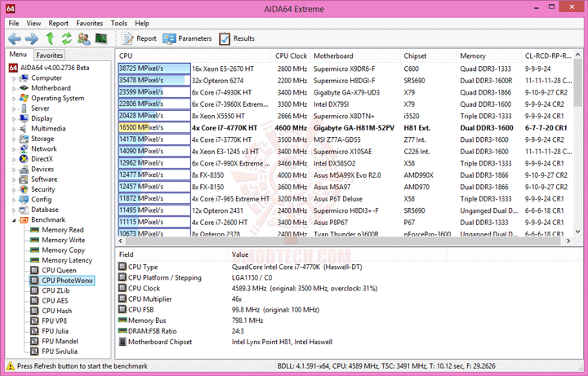Screen dimensions: 588x376
Task: Expand the Computer tree node
Action: [x=14, y=78]
